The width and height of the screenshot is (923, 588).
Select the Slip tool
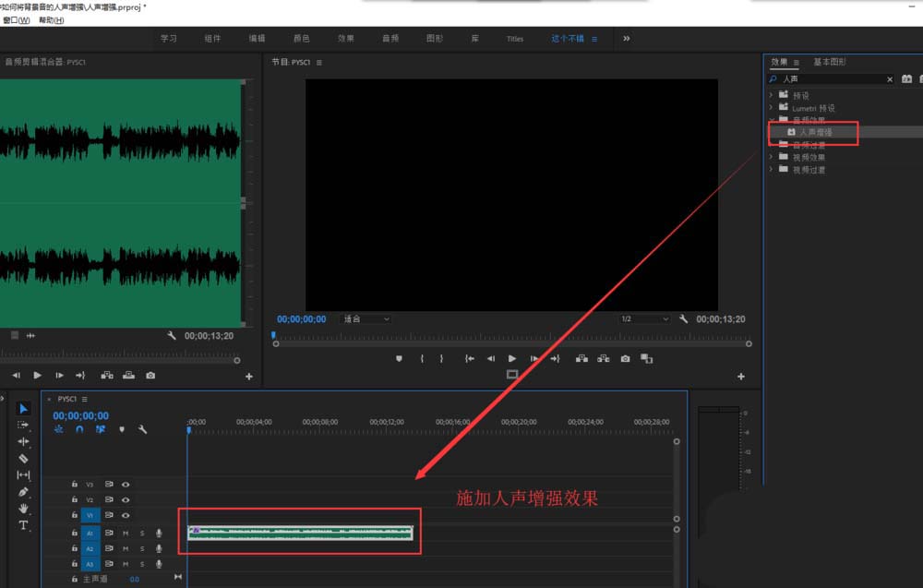(x=23, y=475)
